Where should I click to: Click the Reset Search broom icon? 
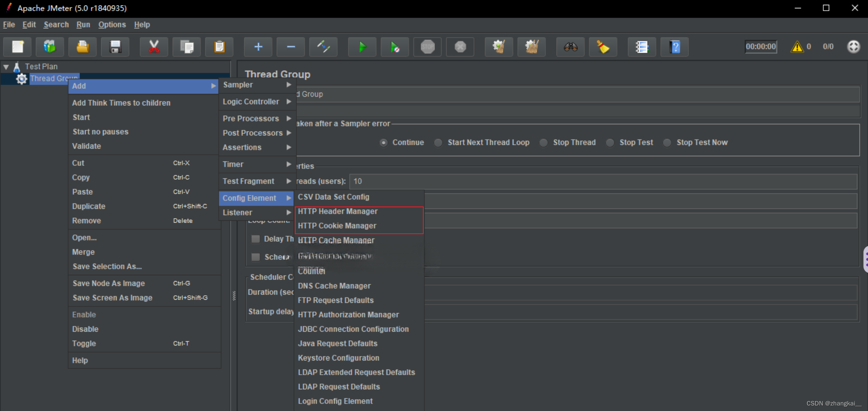[x=603, y=47]
